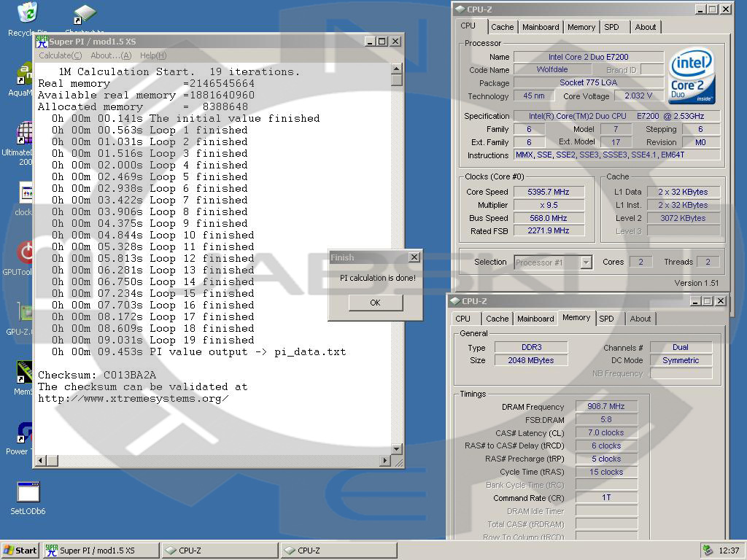Switch to Memory tab in upper CPU-Z
Screen dimensions: 747x560
pos(581,27)
